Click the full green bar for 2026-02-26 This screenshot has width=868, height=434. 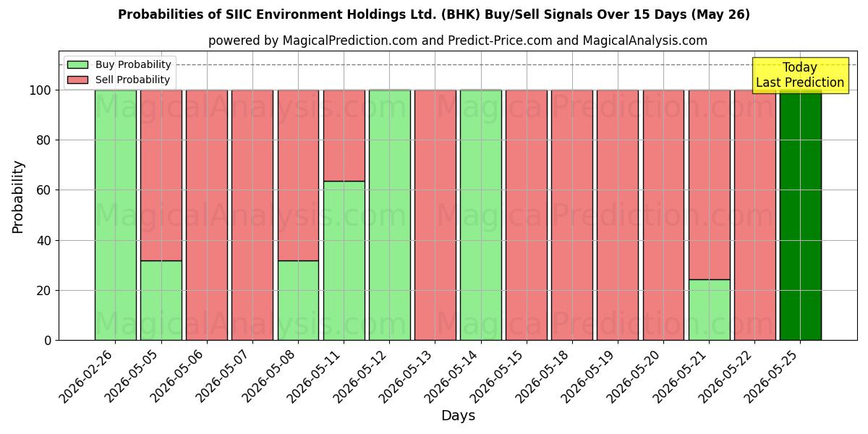coord(115,215)
